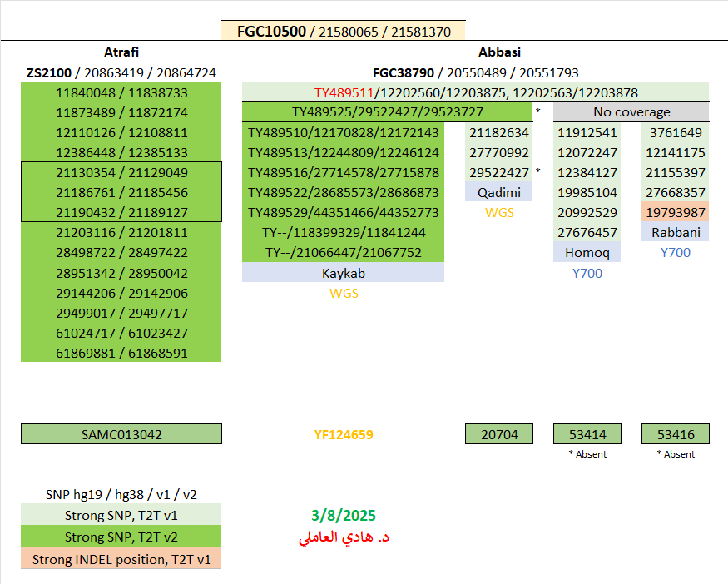Select the gray No coverage cell
Image resolution: width=728 pixels, height=584 pixels.
click(x=631, y=112)
